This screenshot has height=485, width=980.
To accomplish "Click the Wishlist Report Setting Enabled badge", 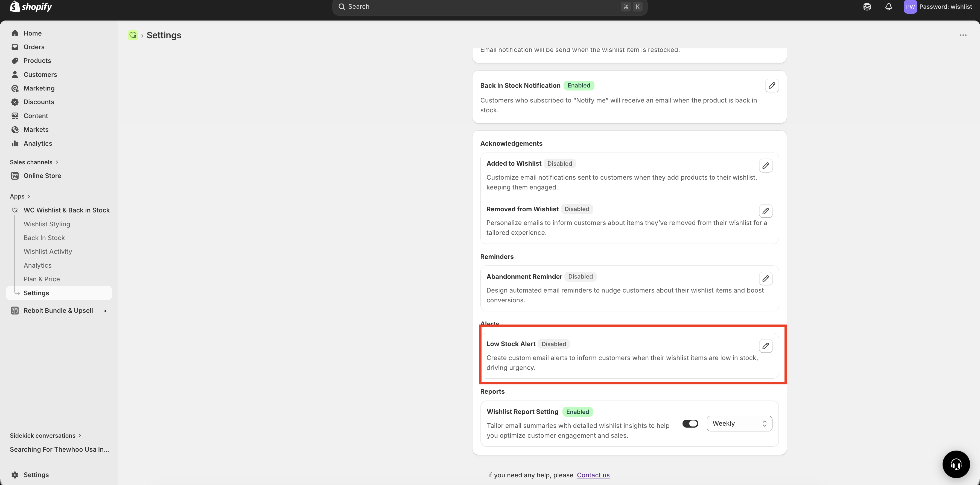I will [x=577, y=411].
